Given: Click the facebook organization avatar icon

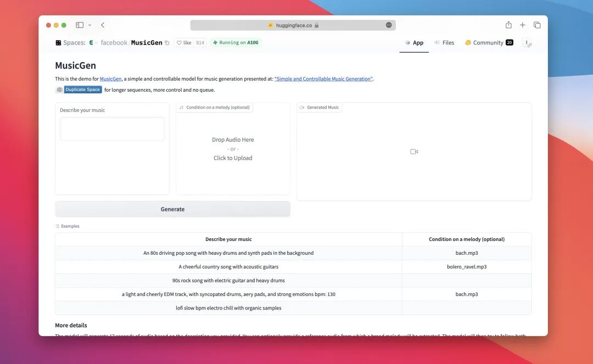Looking at the screenshot, I should (91, 43).
